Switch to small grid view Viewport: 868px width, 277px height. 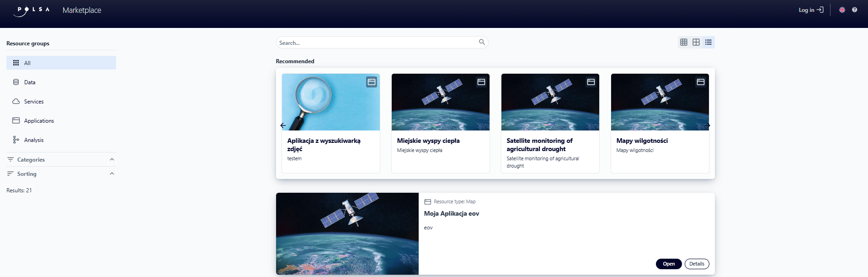point(684,42)
